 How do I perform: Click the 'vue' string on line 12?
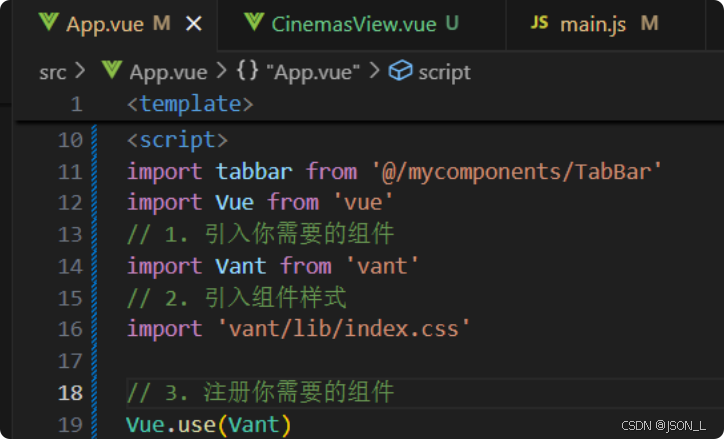tap(363, 203)
